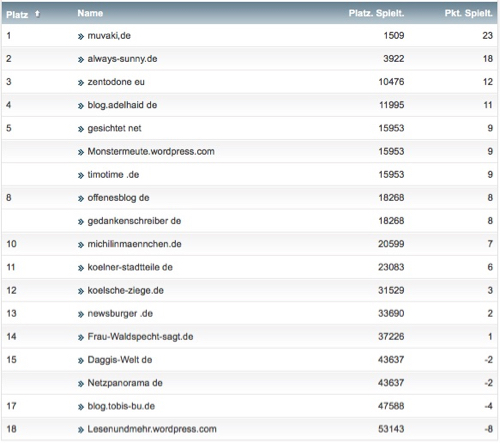The width and height of the screenshot is (500, 443).
Task: Open the blog.adelhaid de link
Action: pyautogui.click(x=122, y=105)
